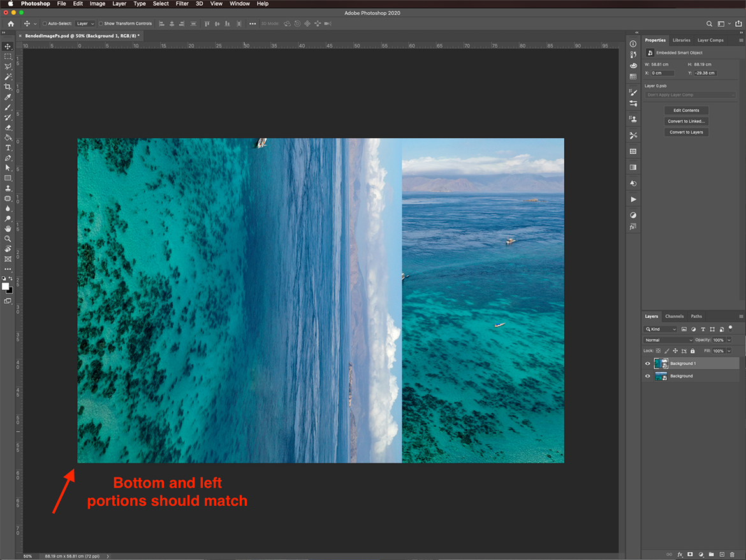Enable the Auto-Select checkbox
The width and height of the screenshot is (746, 560).
[x=45, y=24]
